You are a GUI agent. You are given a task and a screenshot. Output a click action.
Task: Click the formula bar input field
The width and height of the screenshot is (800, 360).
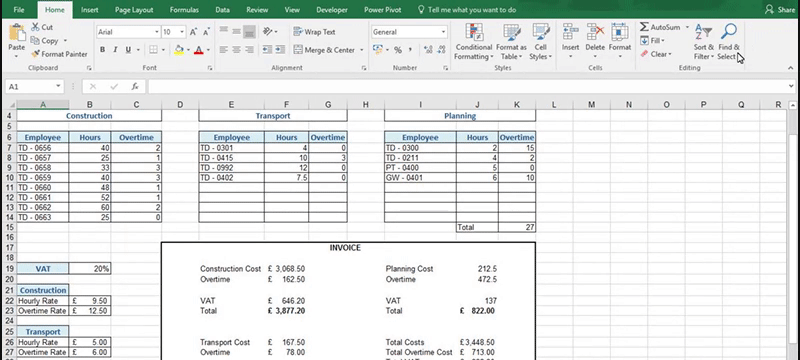coord(467,87)
